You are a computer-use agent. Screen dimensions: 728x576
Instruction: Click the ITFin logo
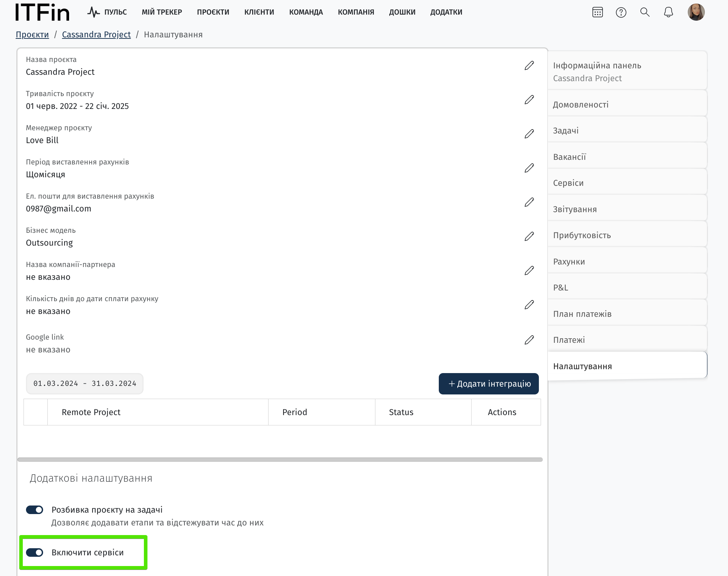click(x=42, y=12)
